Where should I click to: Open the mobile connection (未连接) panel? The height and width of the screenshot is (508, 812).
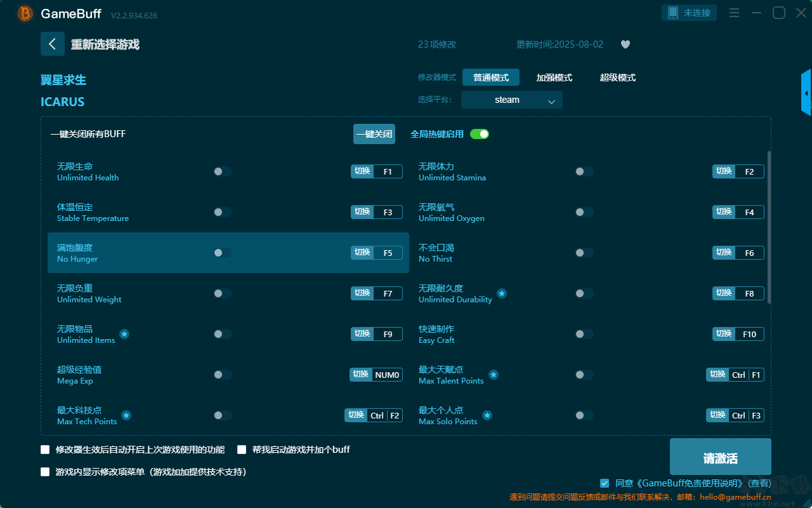tap(689, 12)
